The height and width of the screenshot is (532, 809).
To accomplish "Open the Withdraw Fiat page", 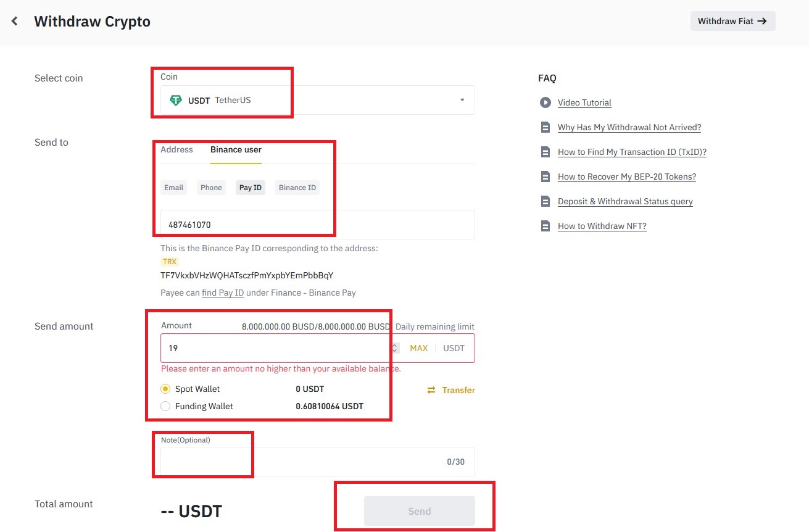I will (x=732, y=21).
